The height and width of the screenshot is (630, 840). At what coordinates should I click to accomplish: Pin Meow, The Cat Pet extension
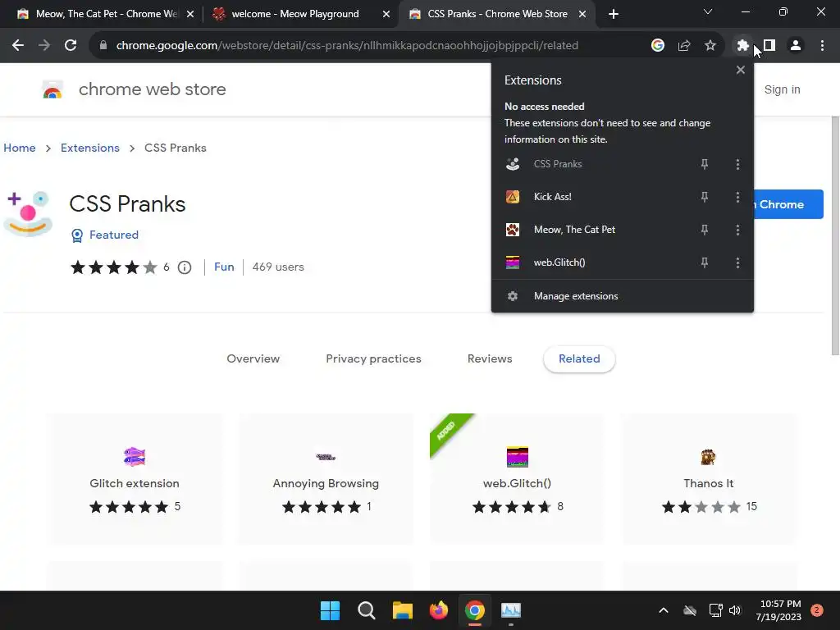[705, 230]
